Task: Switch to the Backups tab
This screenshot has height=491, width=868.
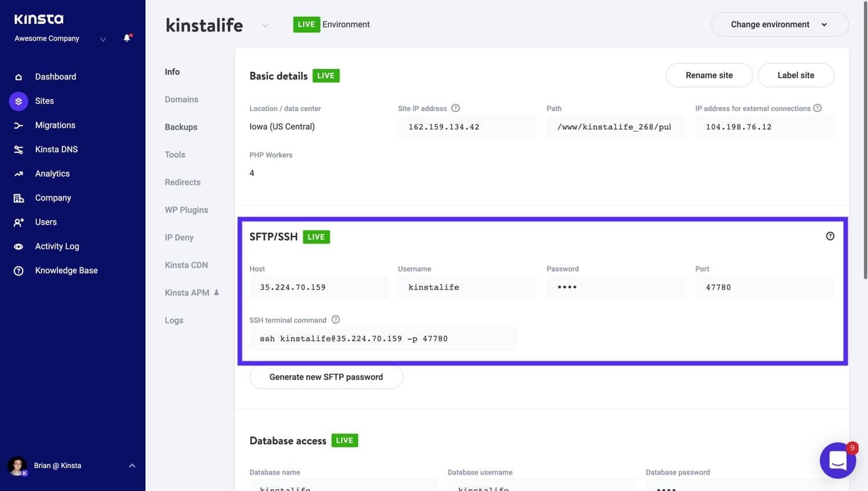Action: tap(181, 127)
